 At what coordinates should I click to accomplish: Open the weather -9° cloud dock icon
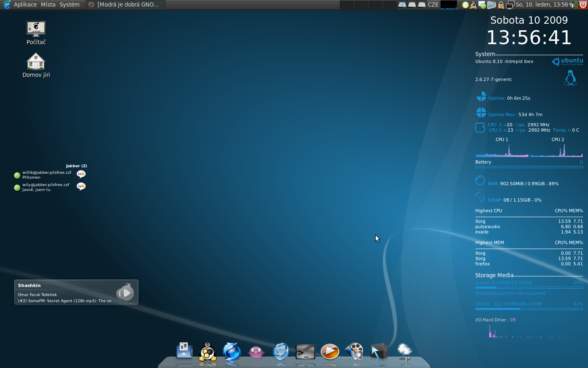[404, 352]
